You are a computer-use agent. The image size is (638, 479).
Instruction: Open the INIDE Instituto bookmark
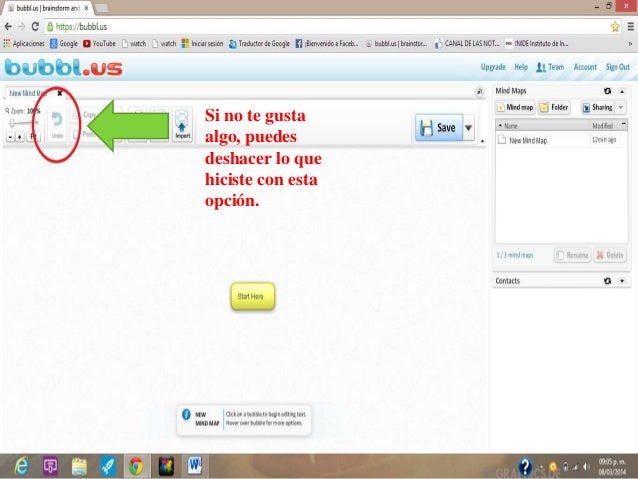coord(537,44)
